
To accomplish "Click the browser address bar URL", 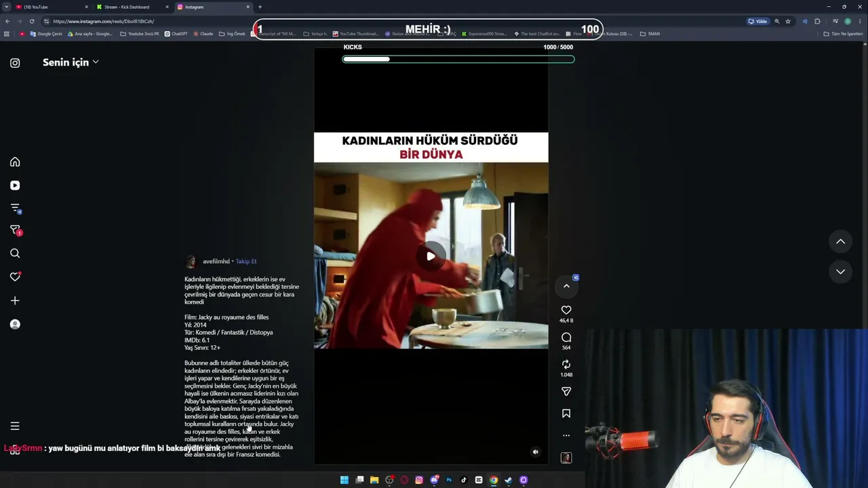I will (x=103, y=21).
